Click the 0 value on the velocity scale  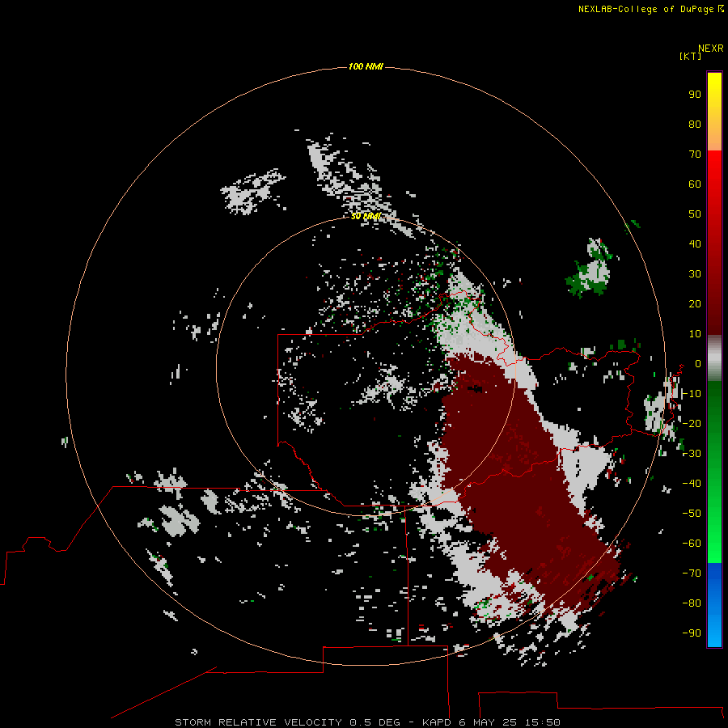point(698,364)
